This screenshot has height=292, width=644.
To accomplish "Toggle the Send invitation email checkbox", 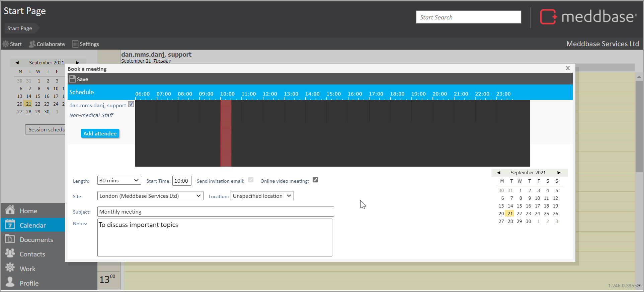I will tap(251, 180).
